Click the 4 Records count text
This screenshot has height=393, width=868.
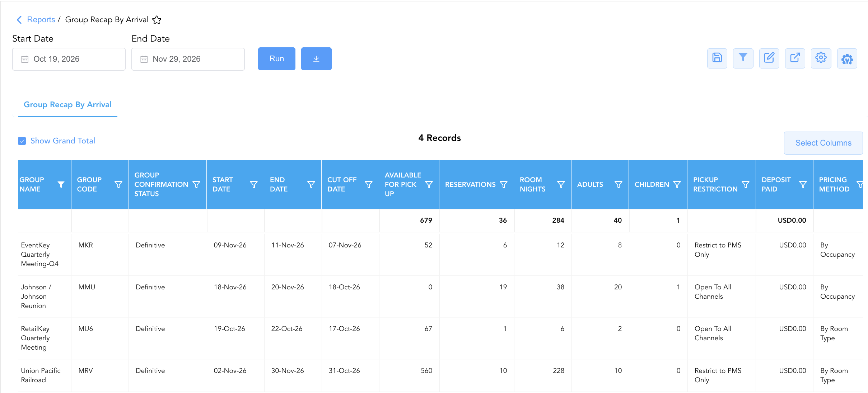(x=439, y=138)
